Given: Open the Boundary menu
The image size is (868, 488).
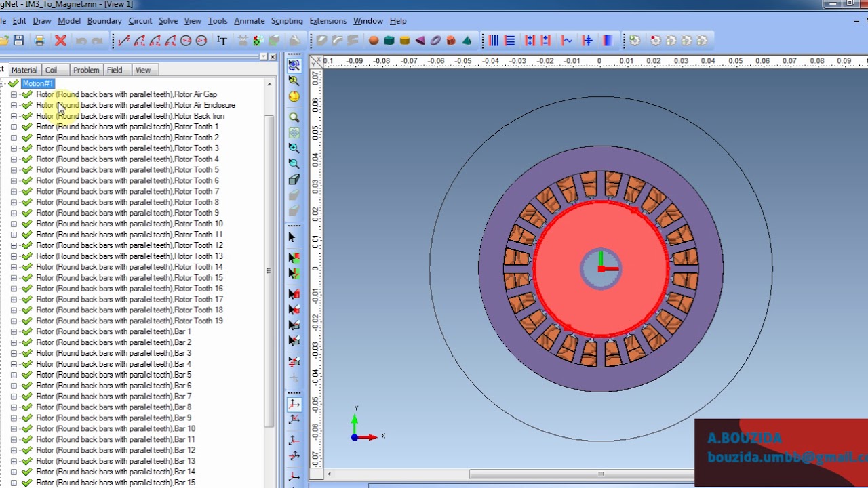Looking at the screenshot, I should [x=104, y=21].
